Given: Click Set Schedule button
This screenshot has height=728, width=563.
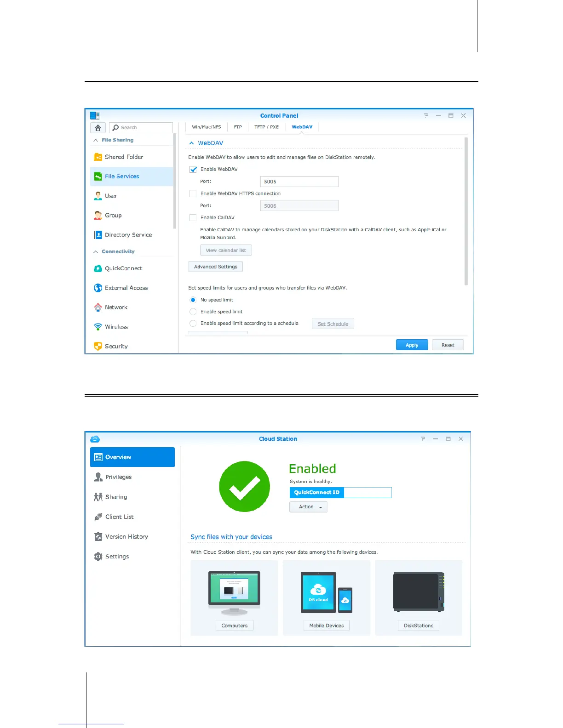Looking at the screenshot, I should (x=333, y=324).
